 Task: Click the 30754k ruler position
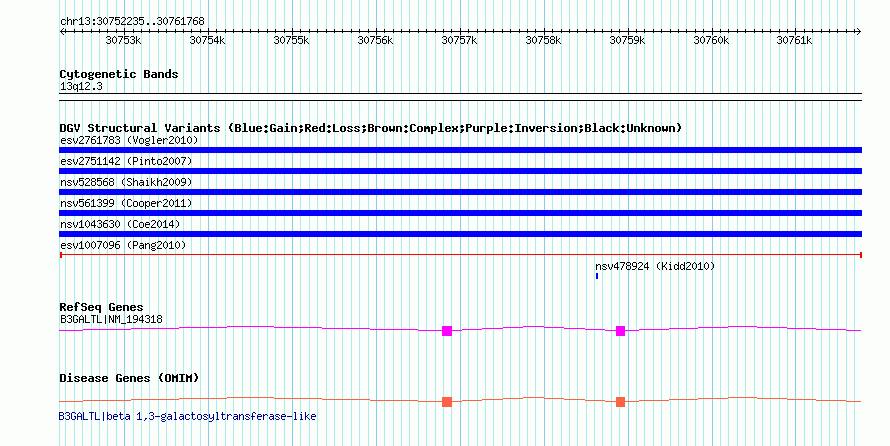click(208, 40)
